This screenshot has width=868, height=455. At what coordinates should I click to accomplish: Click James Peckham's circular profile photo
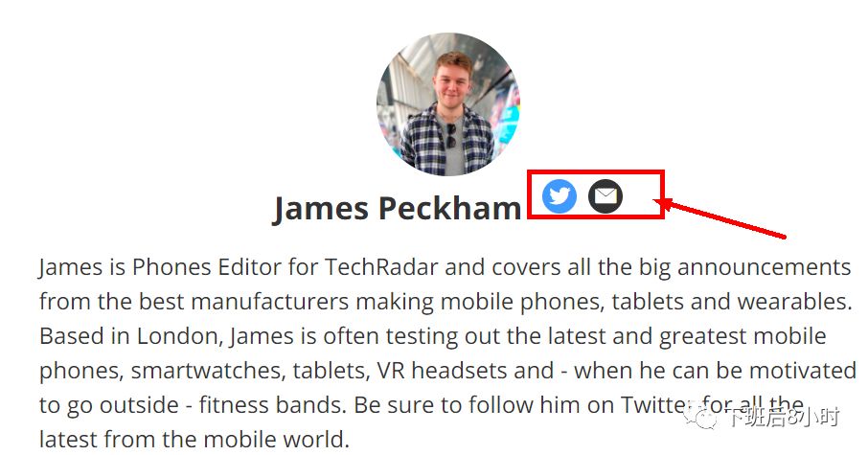(447, 103)
